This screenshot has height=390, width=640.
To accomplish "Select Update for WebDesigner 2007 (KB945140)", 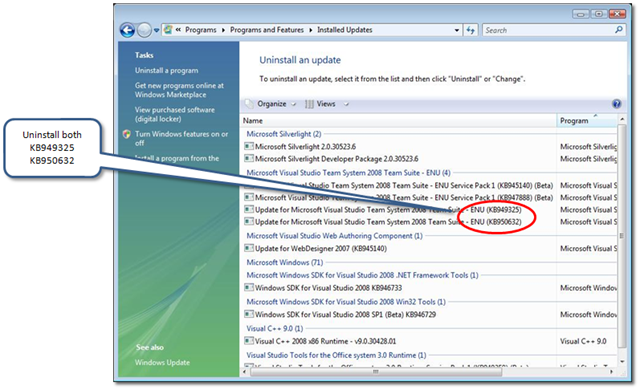I will pos(320,248).
